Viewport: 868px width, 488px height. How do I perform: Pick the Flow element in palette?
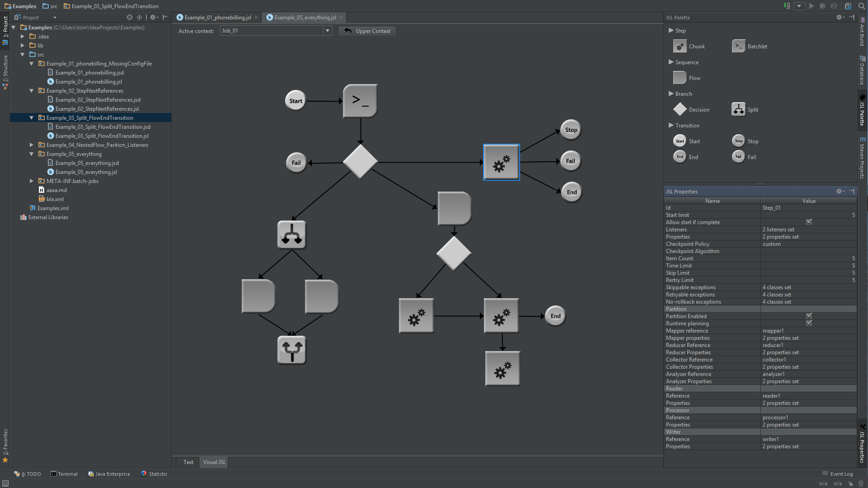[680, 78]
